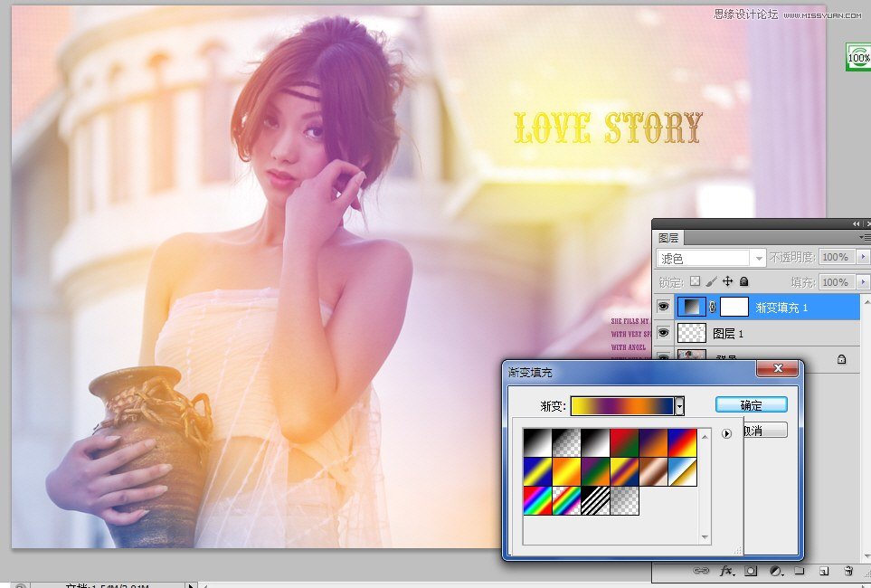Click the background layer lock icon
Image resolution: width=871 pixels, height=588 pixels.
pyautogui.click(x=841, y=359)
